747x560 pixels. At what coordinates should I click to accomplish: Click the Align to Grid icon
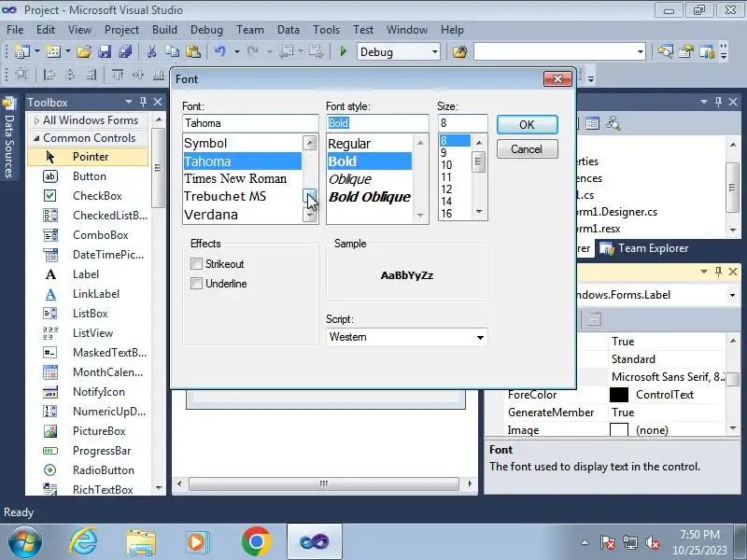(21, 75)
